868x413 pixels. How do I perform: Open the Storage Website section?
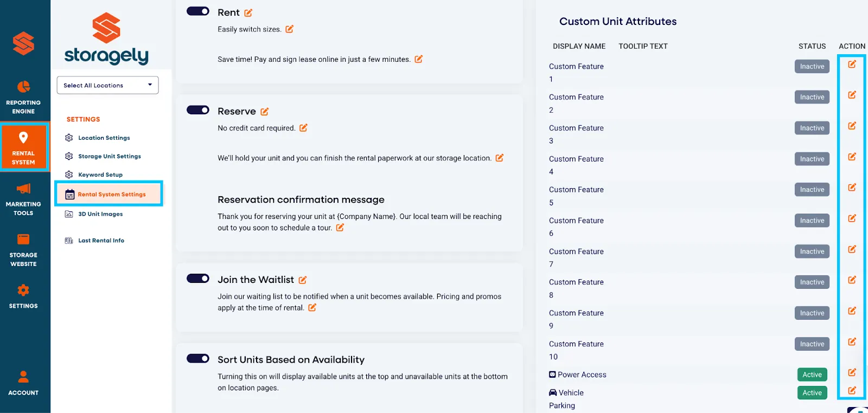tap(23, 250)
